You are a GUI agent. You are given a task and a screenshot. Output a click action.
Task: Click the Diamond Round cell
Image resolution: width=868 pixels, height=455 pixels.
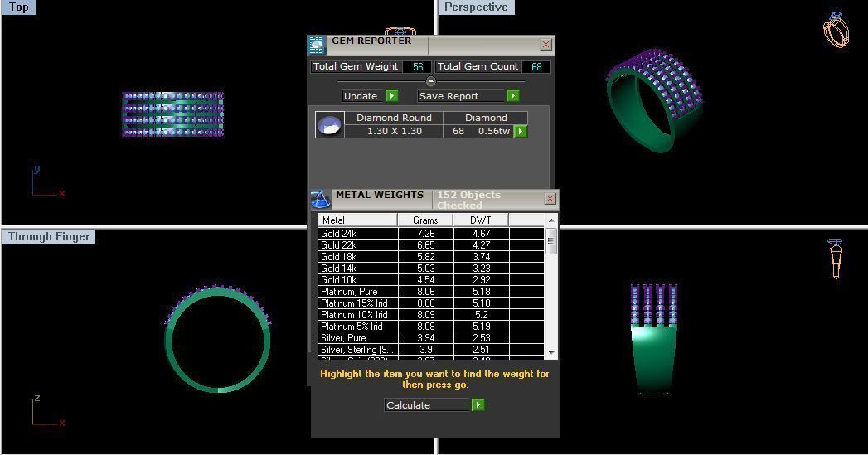[394, 118]
